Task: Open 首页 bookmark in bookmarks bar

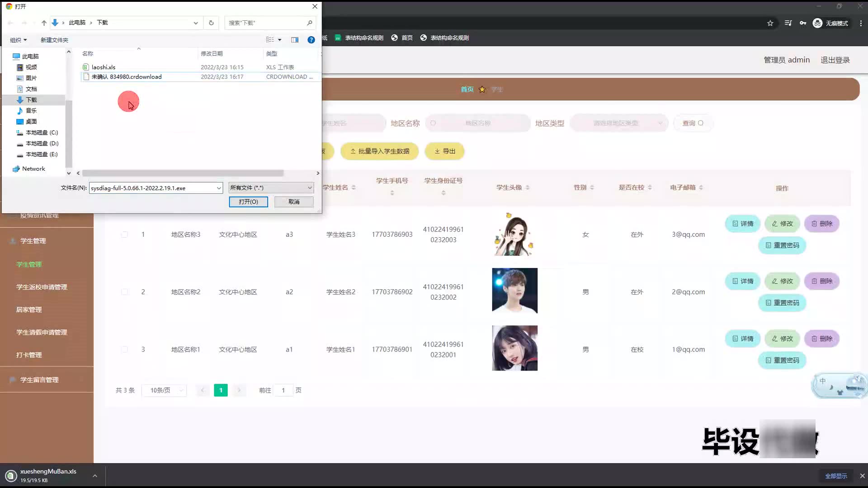Action: (402, 38)
